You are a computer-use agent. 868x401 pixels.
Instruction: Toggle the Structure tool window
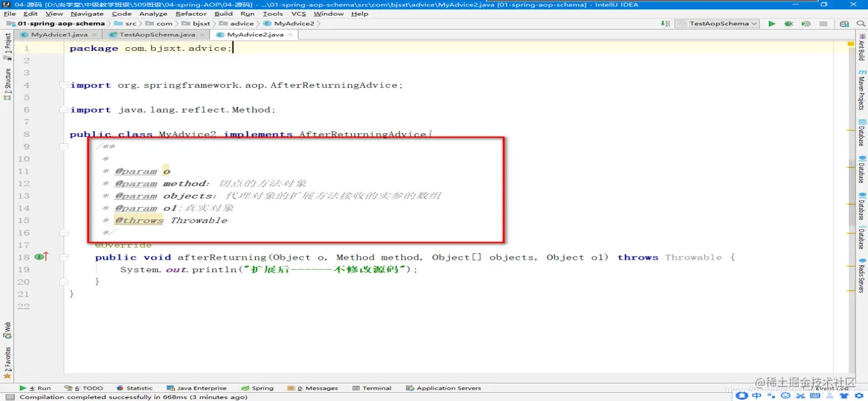(x=8, y=84)
